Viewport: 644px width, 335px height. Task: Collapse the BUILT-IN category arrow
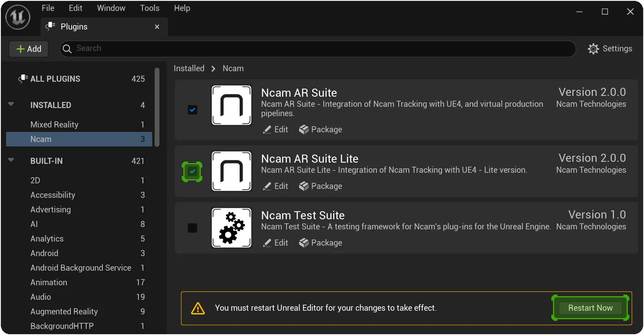pyautogui.click(x=11, y=160)
